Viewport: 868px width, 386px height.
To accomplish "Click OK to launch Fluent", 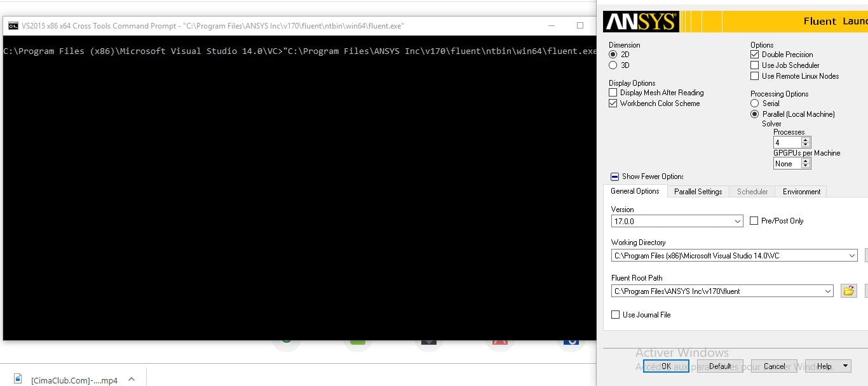I will tap(666, 366).
